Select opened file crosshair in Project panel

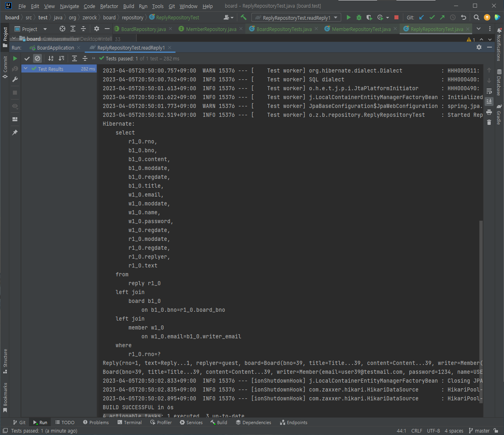(62, 29)
